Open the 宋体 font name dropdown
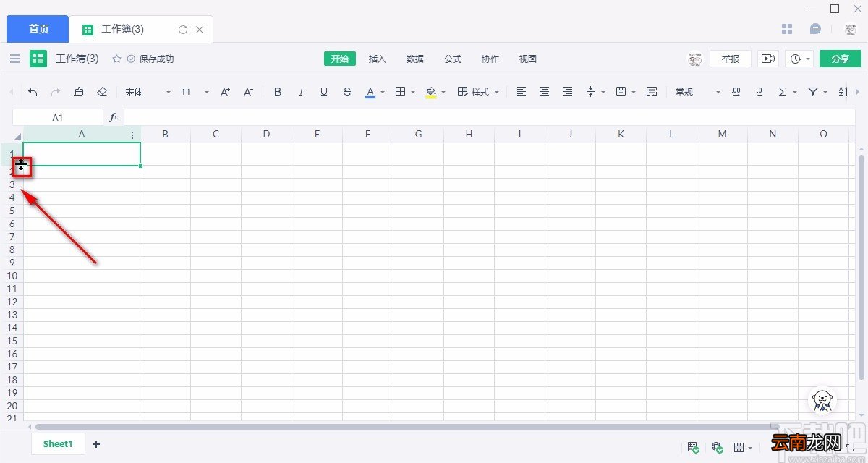868x463 pixels. pyautogui.click(x=148, y=92)
